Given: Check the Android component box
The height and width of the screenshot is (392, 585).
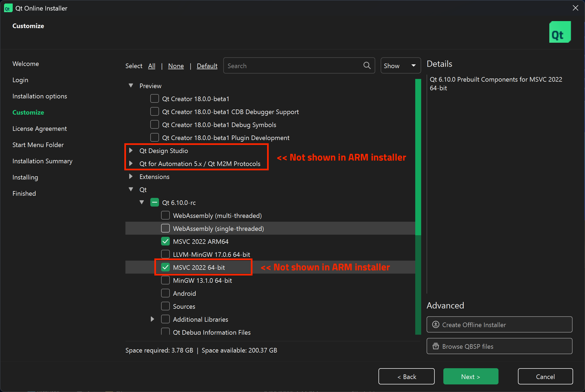Looking at the screenshot, I should tap(165, 293).
